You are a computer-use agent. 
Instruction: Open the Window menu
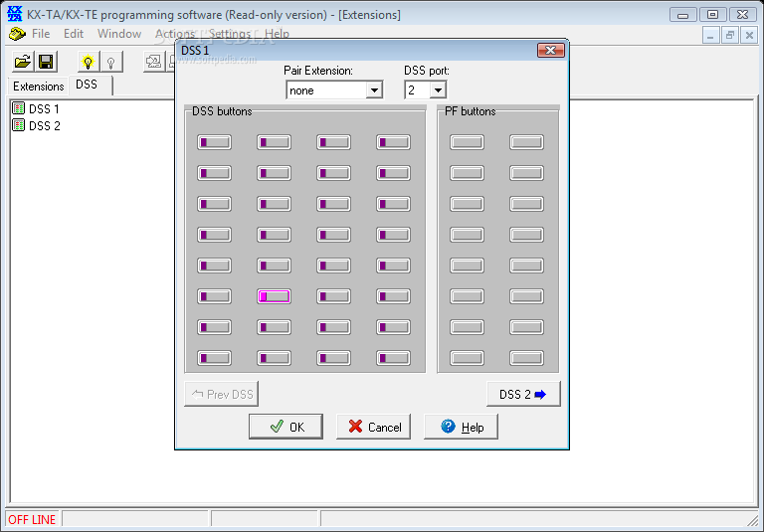(x=119, y=34)
